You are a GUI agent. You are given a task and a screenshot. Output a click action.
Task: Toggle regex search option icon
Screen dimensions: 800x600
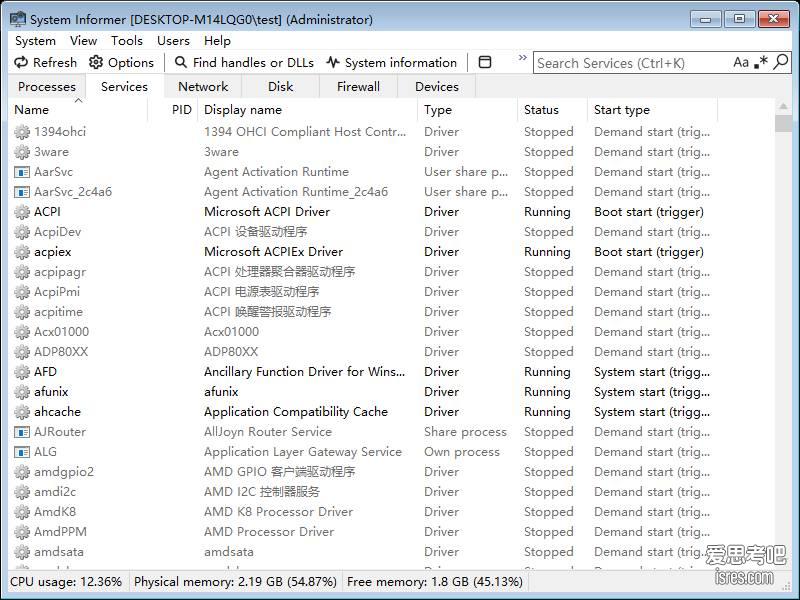[x=761, y=63]
